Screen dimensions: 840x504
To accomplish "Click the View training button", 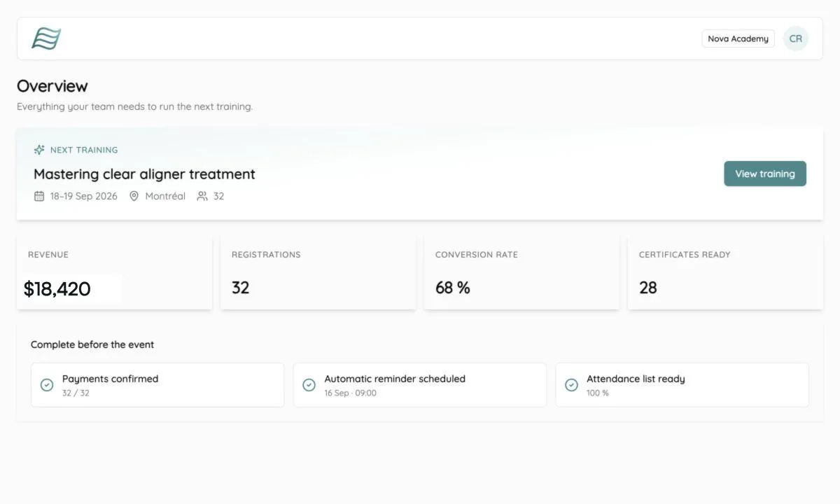I will tap(764, 174).
